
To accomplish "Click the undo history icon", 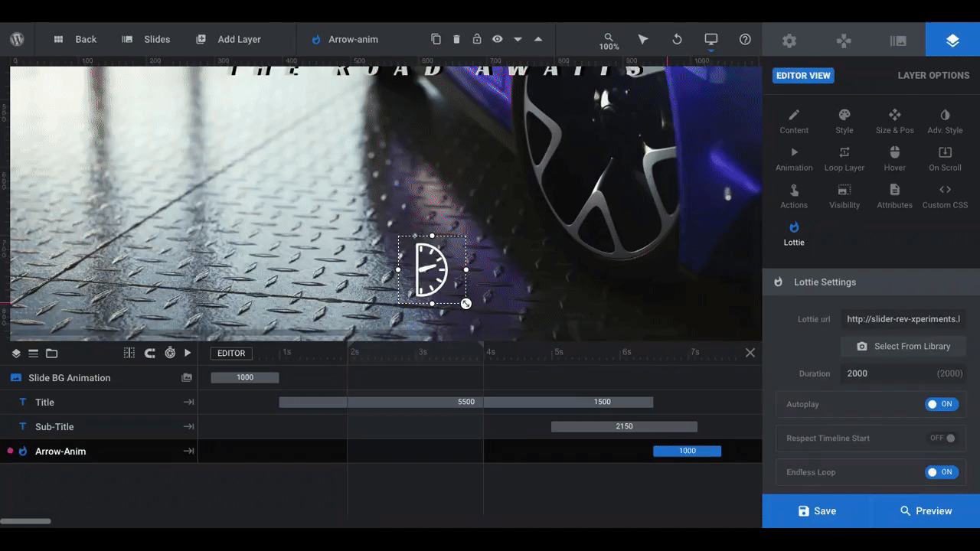I will [x=677, y=39].
